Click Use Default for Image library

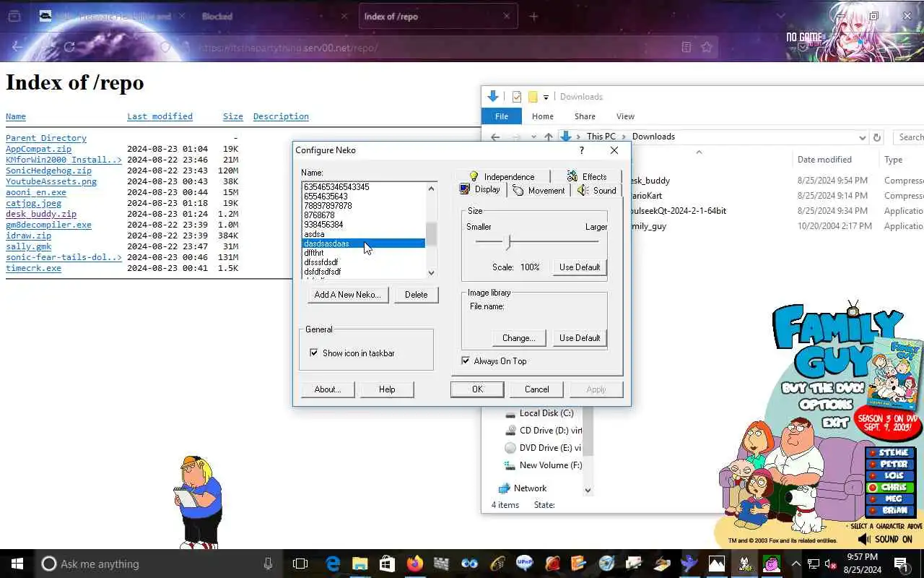580,338
